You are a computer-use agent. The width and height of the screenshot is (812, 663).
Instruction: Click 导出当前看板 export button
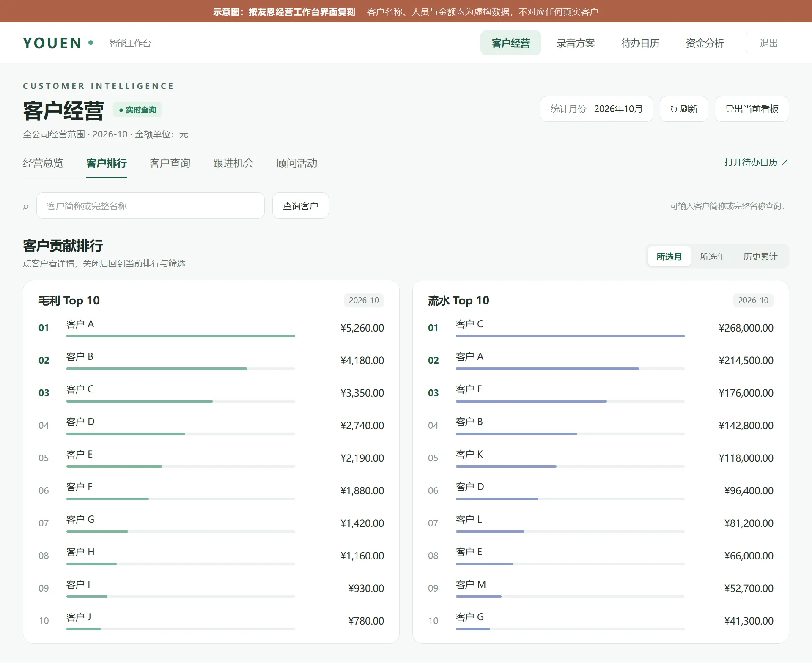752,109
